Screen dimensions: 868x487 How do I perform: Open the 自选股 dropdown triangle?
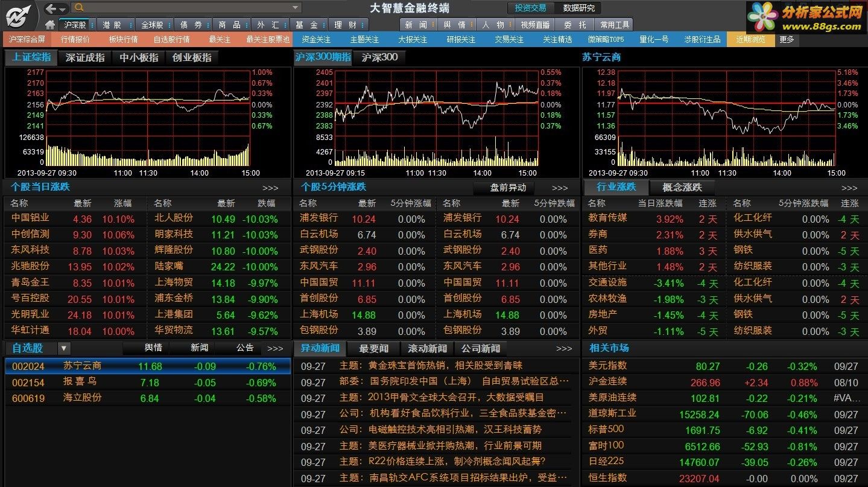(64, 348)
